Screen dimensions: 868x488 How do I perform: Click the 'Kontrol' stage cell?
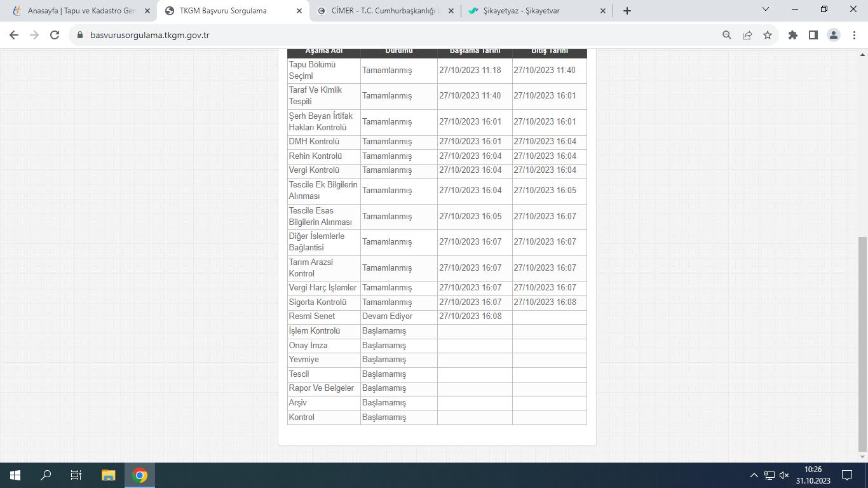(x=323, y=417)
